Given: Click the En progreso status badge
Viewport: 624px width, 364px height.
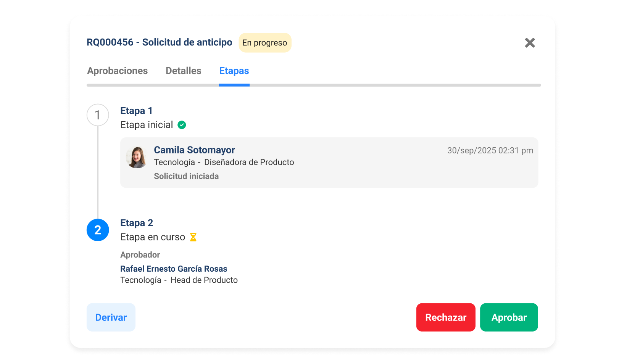Looking at the screenshot, I should click(265, 43).
